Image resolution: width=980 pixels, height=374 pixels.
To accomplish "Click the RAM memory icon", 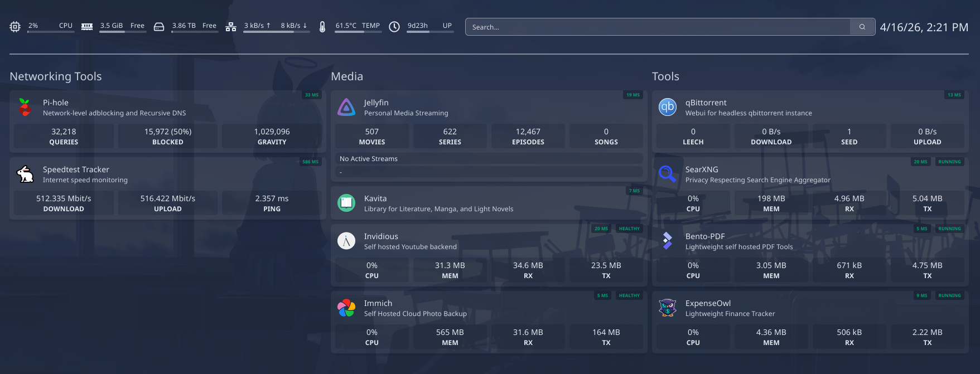I will (x=87, y=27).
